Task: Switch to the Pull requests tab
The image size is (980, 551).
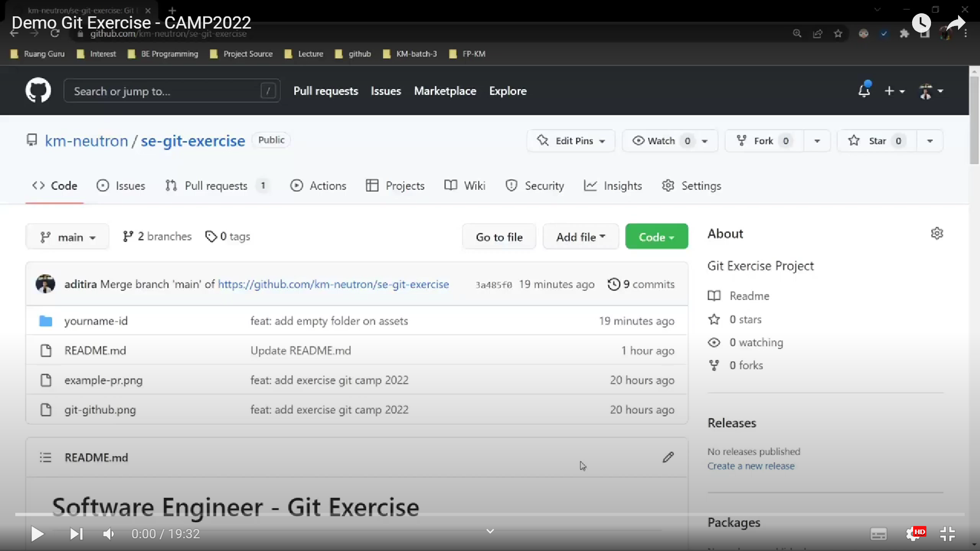Action: pyautogui.click(x=216, y=186)
